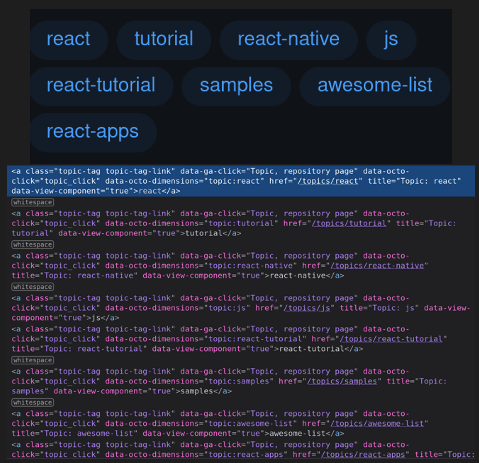Click the /topics/react-tutorial href link in inspector
479x463 pixels.
point(391,339)
